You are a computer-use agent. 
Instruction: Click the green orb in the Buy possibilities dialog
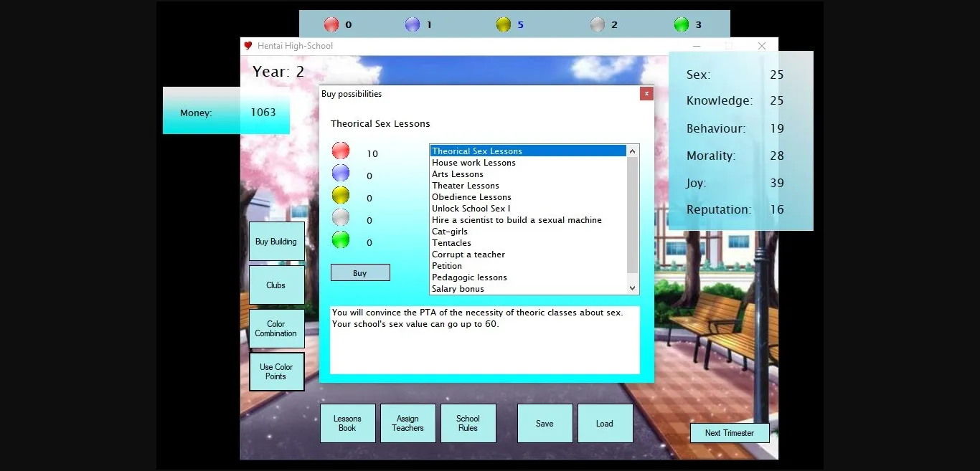[x=340, y=239]
